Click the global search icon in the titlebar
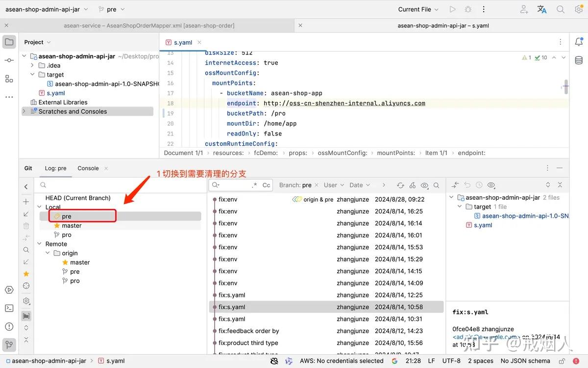 [x=561, y=9]
